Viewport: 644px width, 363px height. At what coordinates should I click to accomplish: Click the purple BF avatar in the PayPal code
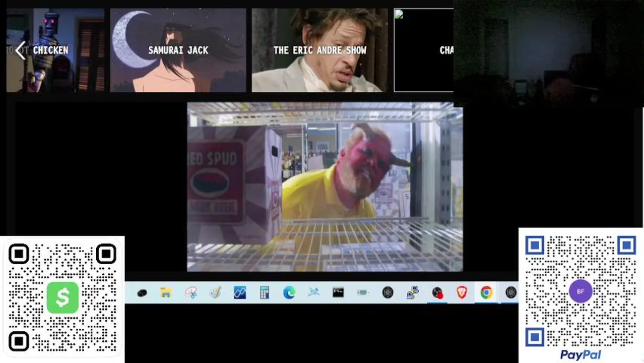point(581,291)
